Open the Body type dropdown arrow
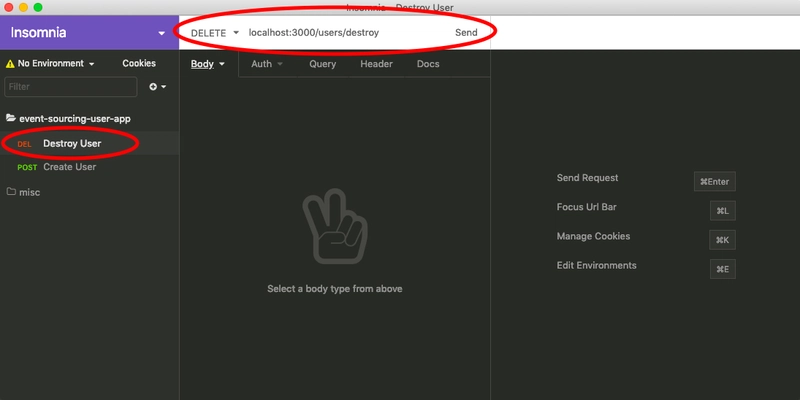The image size is (800, 400). coord(222,64)
